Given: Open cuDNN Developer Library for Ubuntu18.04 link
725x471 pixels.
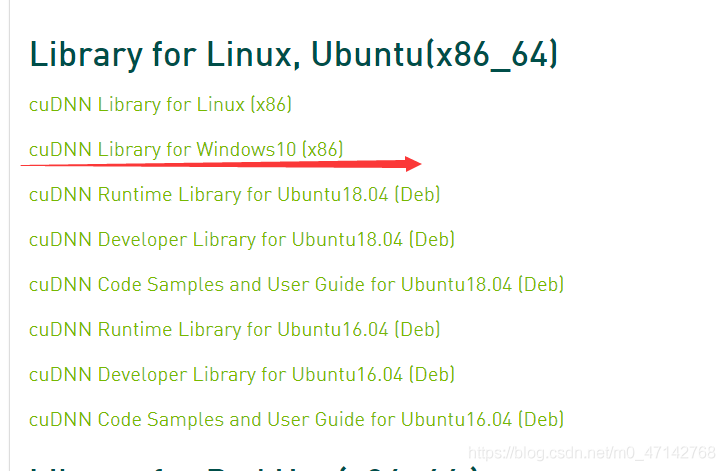Looking at the screenshot, I should point(241,239).
